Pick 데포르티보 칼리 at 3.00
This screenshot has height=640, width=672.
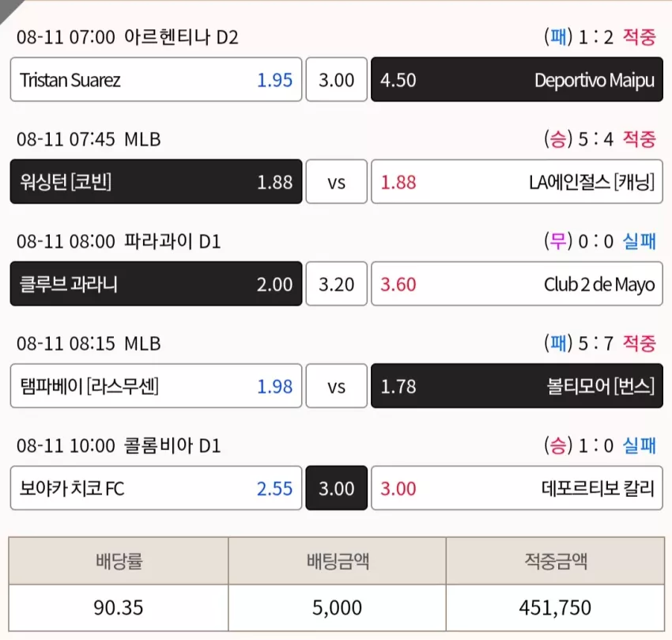[x=517, y=488]
